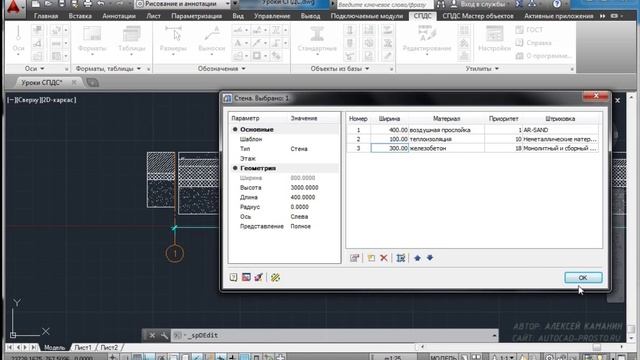Image resolution: width=640 pixels, height=360 pixels.
Task: Move the layer up with the blue arrow
Action: pyautogui.click(x=417, y=258)
